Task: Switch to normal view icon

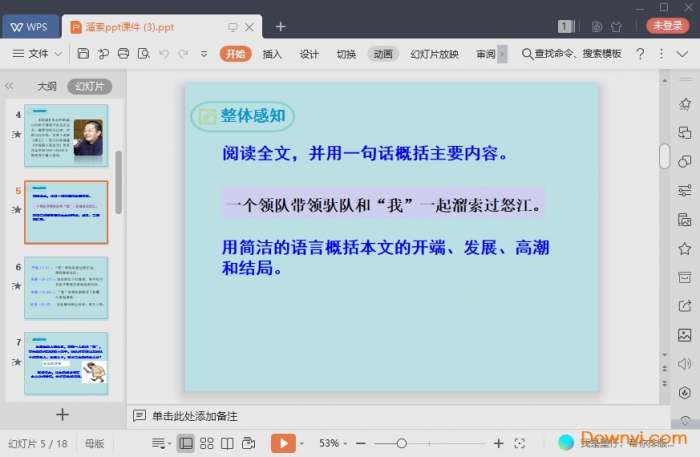Action: click(186, 443)
